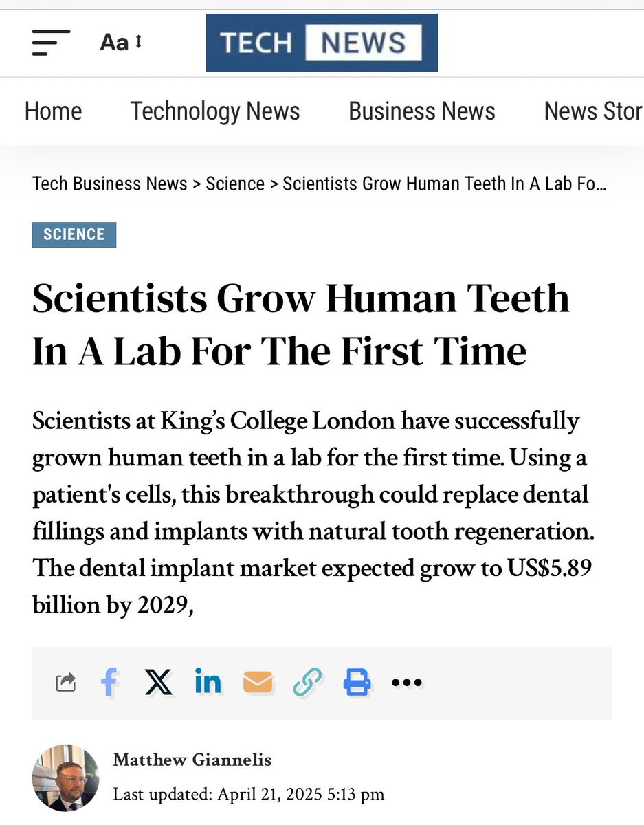Viewport: 644px width, 825px height.
Task: Click the Tech News logo
Action: click(x=322, y=43)
